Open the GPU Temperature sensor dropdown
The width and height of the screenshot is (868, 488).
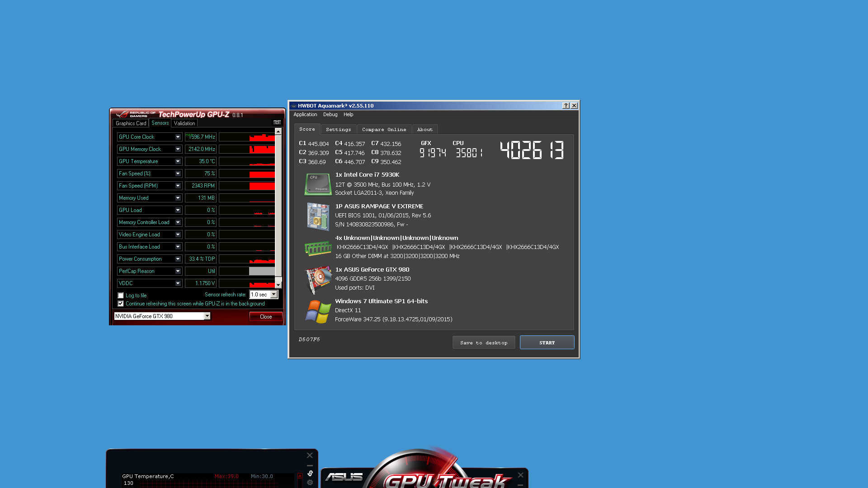tap(178, 161)
